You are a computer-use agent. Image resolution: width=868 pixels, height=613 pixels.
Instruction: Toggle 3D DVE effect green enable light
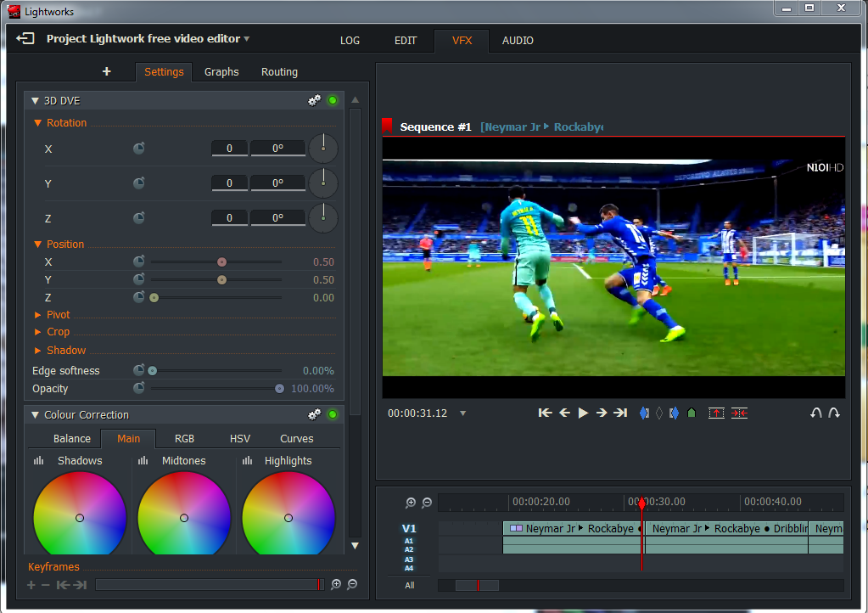(x=333, y=100)
